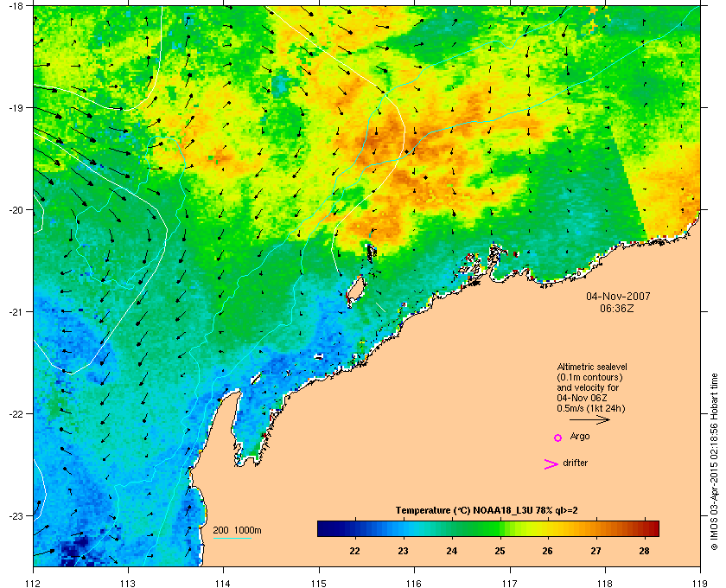This screenshot has width=726, height=588.
Task: Click the latitude axis label -20
Action: [x=16, y=210]
